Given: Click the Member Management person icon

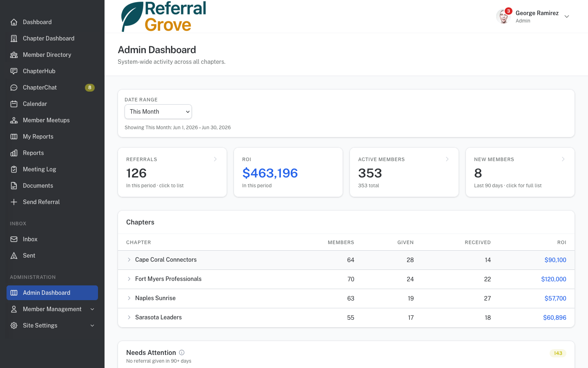Looking at the screenshot, I should (x=14, y=309).
